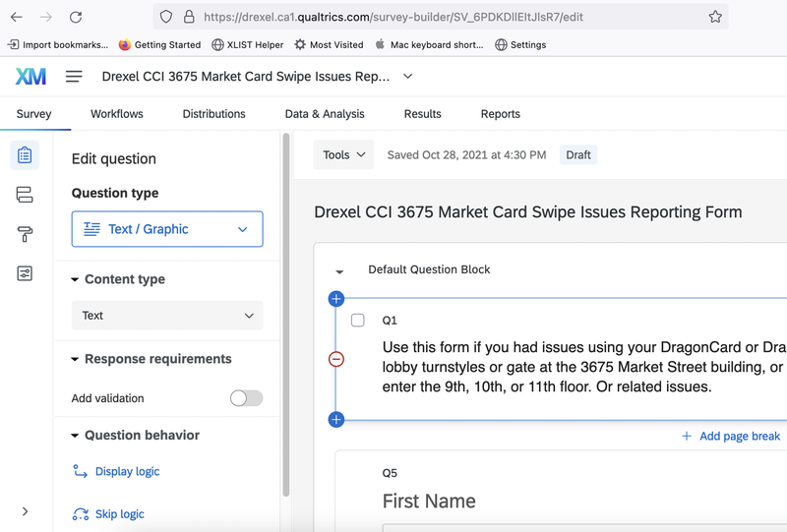
Task: Click the edit panel vertical scrollbar
Action: (x=286, y=315)
